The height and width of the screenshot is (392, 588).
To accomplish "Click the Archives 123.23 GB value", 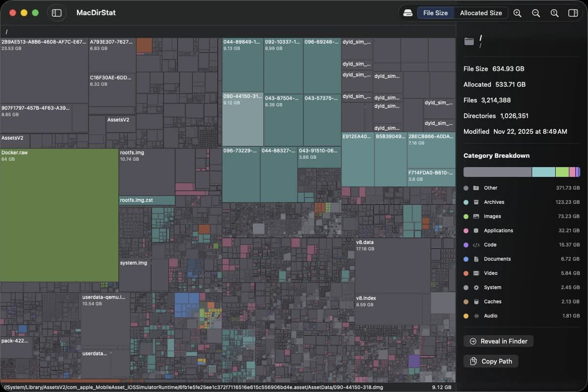I will 567,202.
